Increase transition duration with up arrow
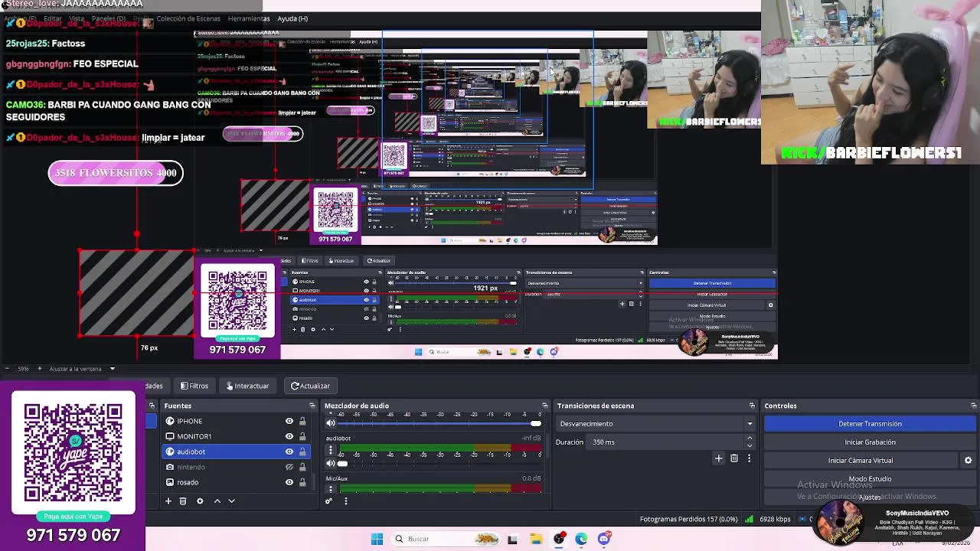 (x=750, y=439)
